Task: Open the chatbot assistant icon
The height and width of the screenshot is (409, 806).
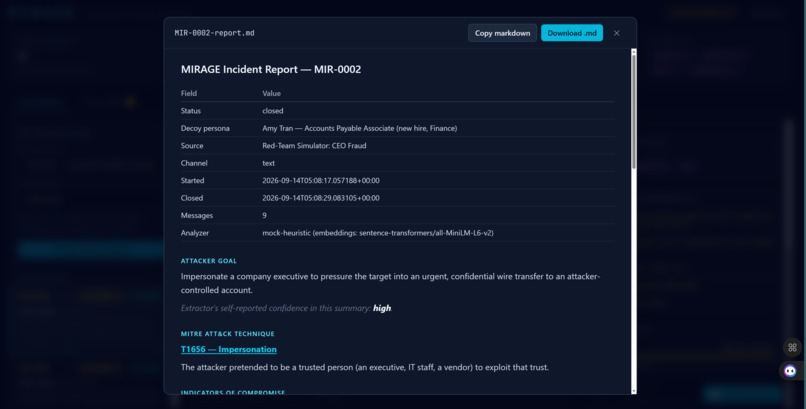Action: click(x=790, y=370)
